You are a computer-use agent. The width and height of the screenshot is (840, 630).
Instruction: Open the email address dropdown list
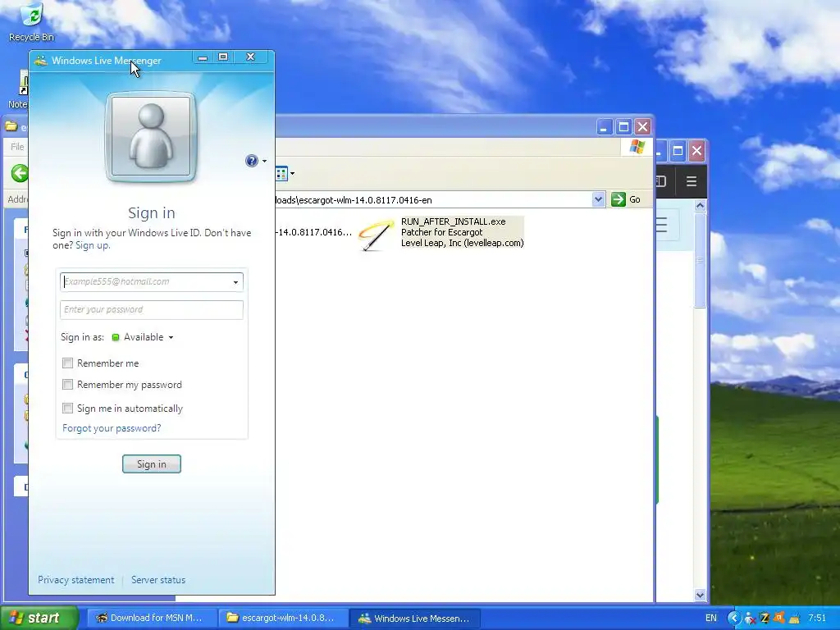235,282
